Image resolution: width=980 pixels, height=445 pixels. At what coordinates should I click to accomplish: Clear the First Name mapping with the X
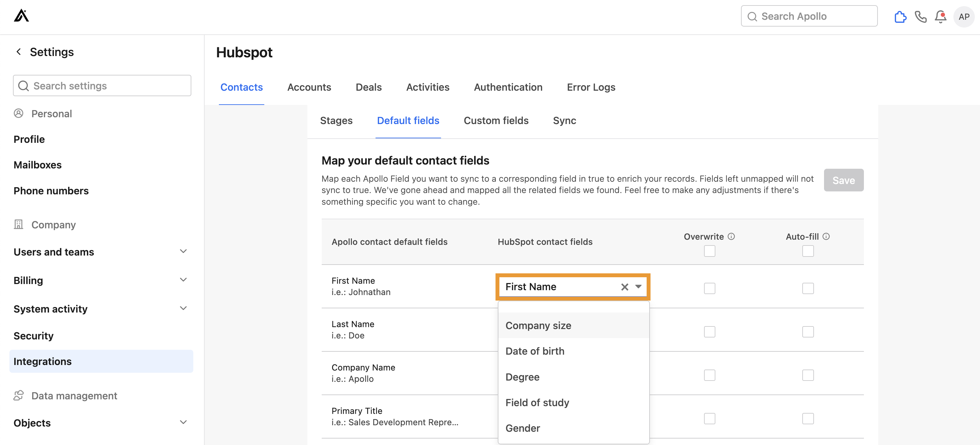click(x=624, y=287)
